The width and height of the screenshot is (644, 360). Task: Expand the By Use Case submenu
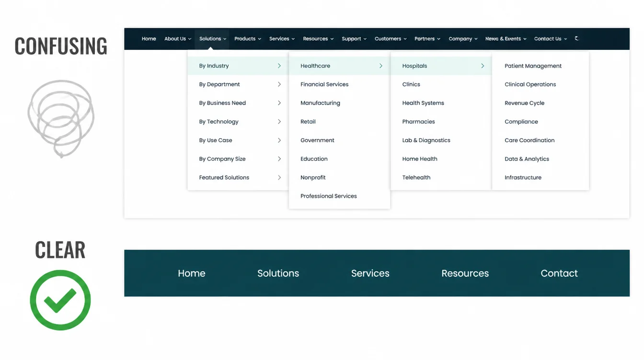(x=238, y=140)
